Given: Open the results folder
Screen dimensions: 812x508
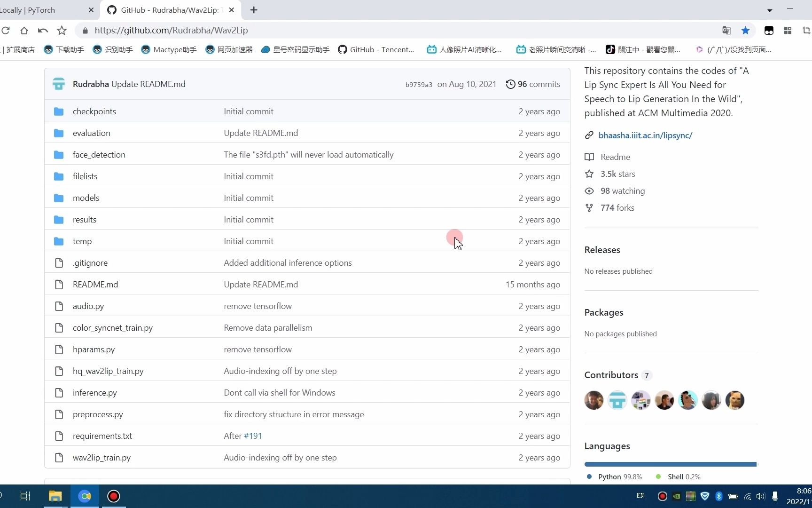Looking at the screenshot, I should click(85, 220).
